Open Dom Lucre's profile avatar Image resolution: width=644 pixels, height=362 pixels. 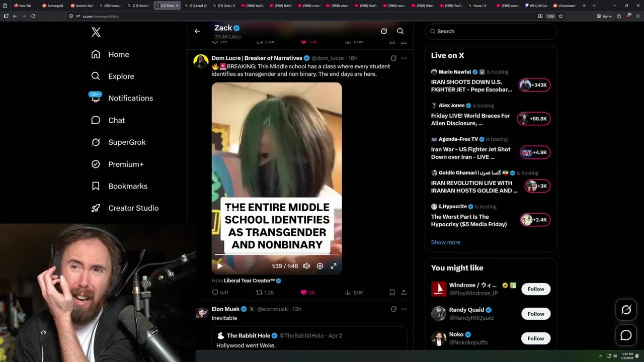click(x=201, y=62)
